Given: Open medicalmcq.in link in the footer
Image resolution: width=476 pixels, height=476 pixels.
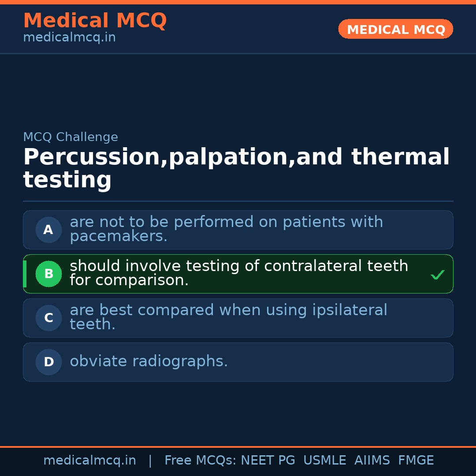Looking at the screenshot, I should point(89,461).
